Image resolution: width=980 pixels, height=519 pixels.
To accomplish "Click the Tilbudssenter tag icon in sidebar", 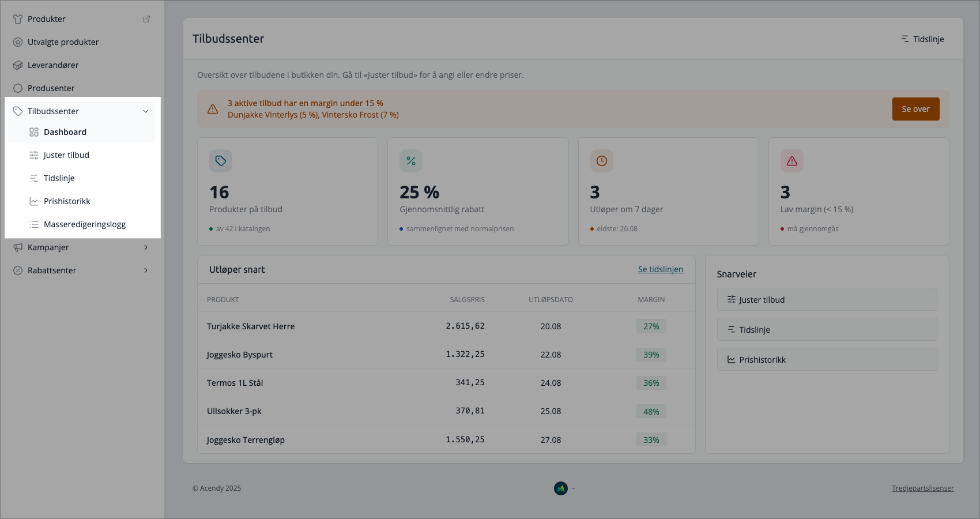I will (18, 111).
